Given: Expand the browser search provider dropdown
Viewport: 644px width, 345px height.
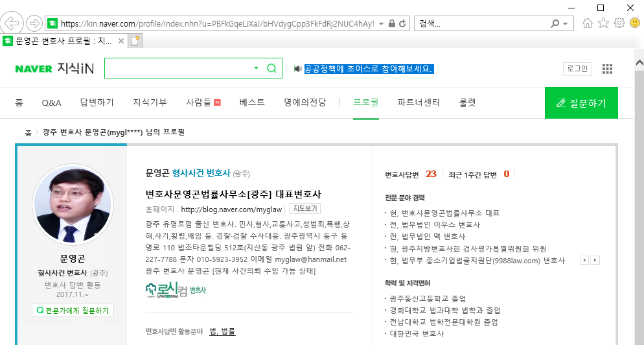Looking at the screenshot, I should (566, 23).
